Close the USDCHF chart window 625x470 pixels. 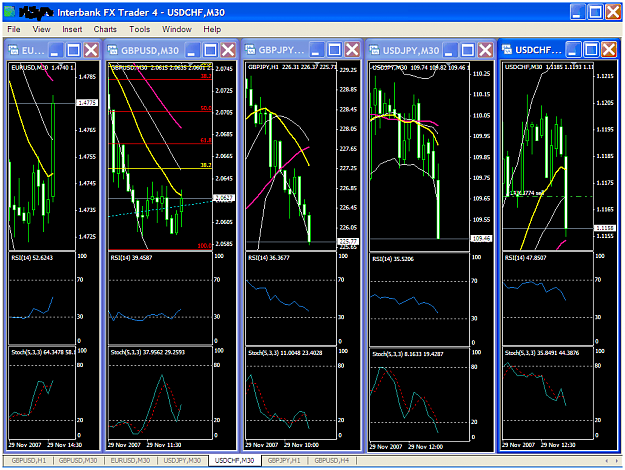tap(609, 50)
